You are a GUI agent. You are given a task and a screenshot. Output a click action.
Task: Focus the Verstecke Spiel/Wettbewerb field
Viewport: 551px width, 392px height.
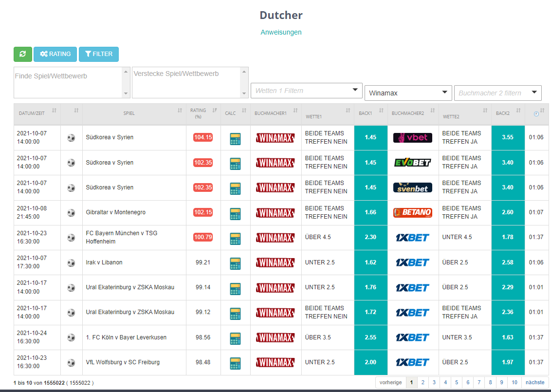pos(190,83)
